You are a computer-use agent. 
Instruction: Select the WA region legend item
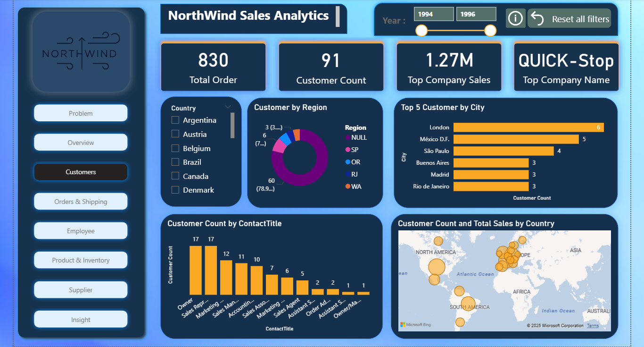(354, 186)
